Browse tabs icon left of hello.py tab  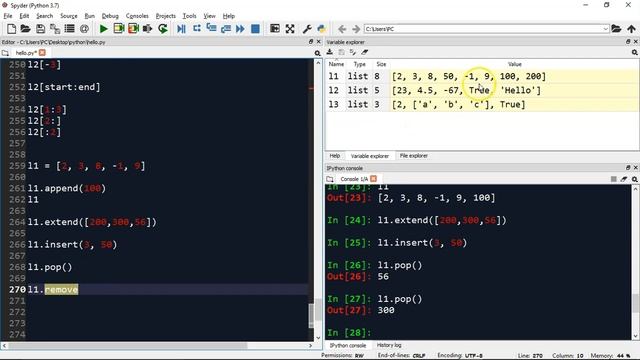tap(5, 53)
